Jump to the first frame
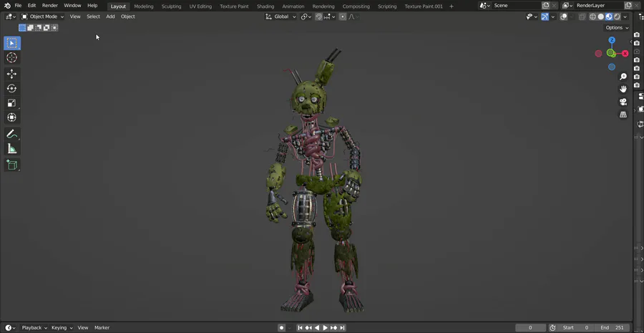 [x=300, y=328]
